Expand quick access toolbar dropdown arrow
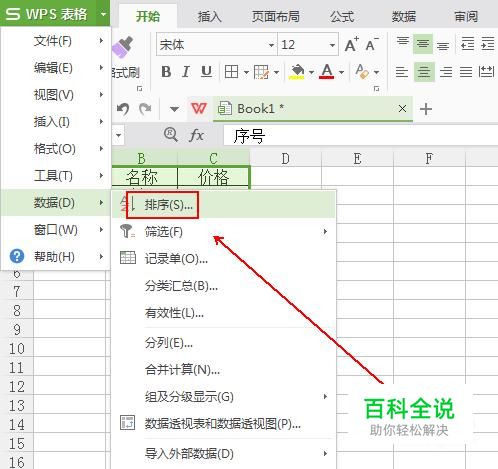This screenshot has height=469, width=498. 174,109
